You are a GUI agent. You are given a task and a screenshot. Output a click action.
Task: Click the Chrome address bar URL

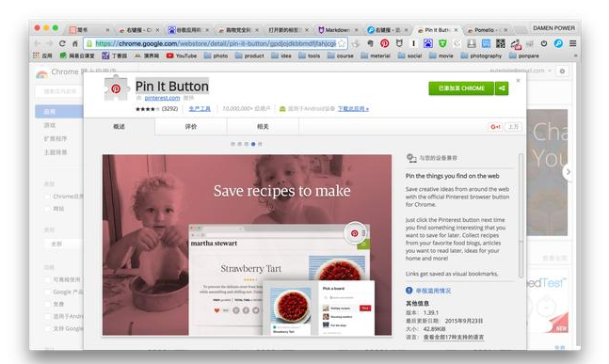click(216, 43)
